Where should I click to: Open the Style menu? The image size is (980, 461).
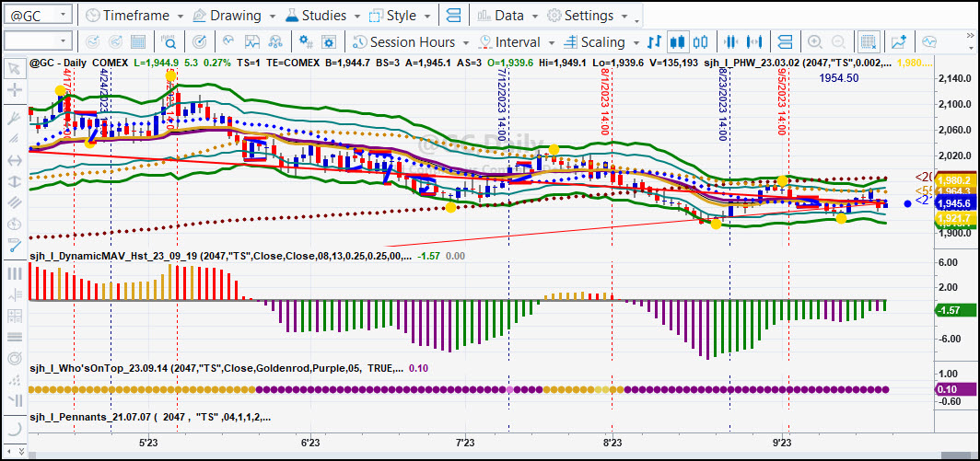[400, 15]
